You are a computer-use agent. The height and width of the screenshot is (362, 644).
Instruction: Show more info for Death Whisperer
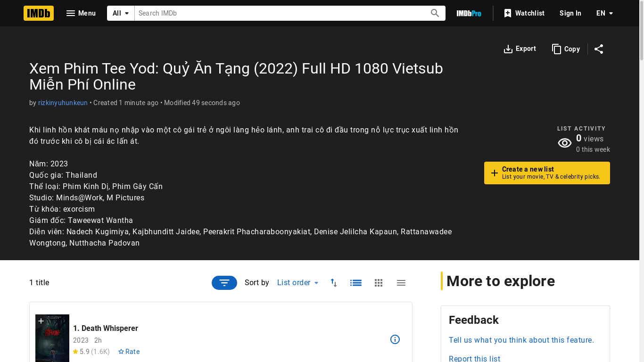coord(395,339)
